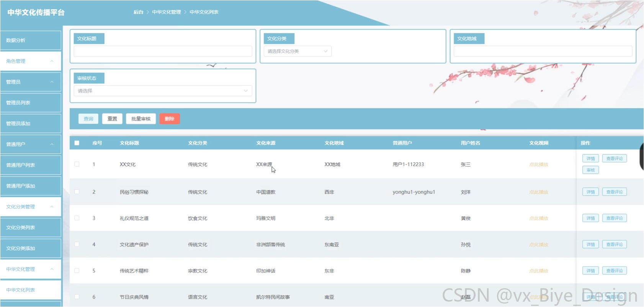Click the 重置 reset button

[112, 119]
